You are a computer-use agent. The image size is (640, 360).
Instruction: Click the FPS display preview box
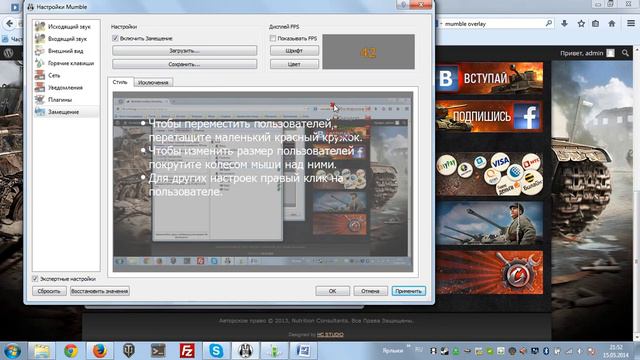(369, 52)
